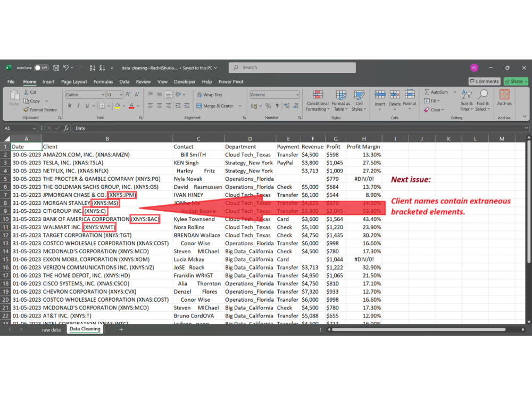Click the Undo arrow icon

[x=66, y=68]
